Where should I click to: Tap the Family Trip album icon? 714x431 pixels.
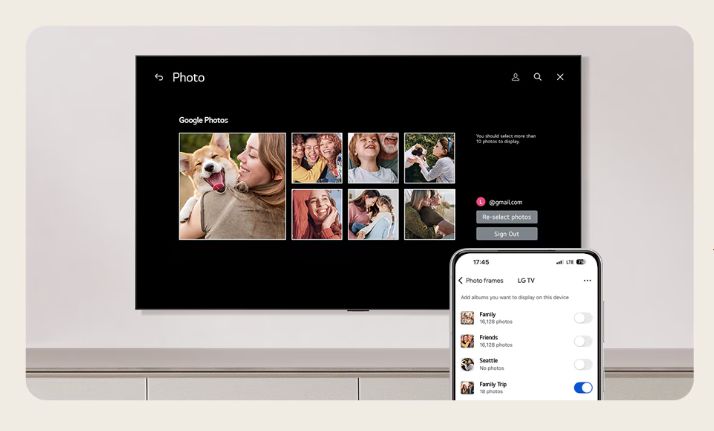pos(467,387)
